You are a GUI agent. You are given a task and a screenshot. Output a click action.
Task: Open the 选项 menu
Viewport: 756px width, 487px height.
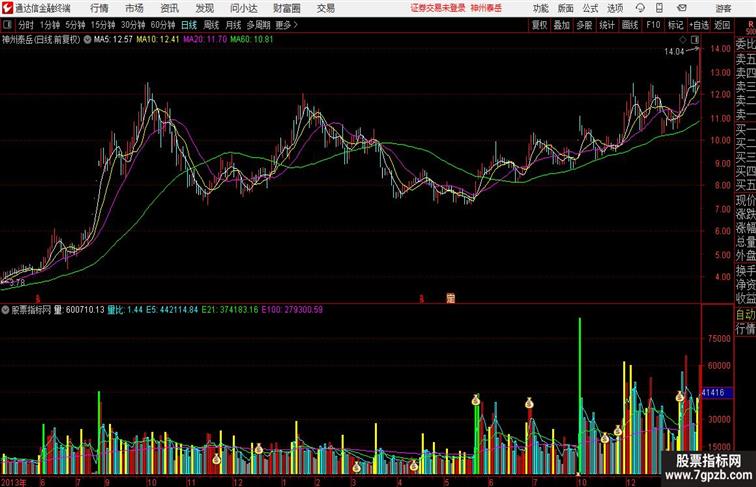pyautogui.click(x=615, y=8)
